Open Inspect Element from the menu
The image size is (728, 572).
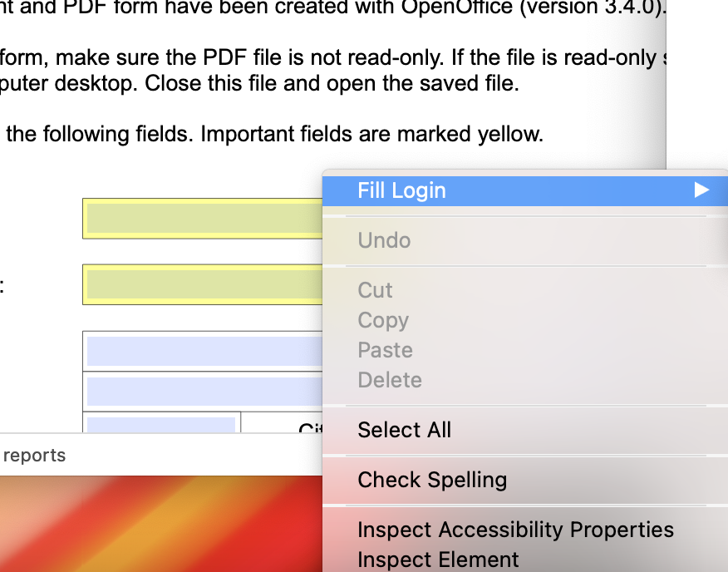click(x=436, y=560)
